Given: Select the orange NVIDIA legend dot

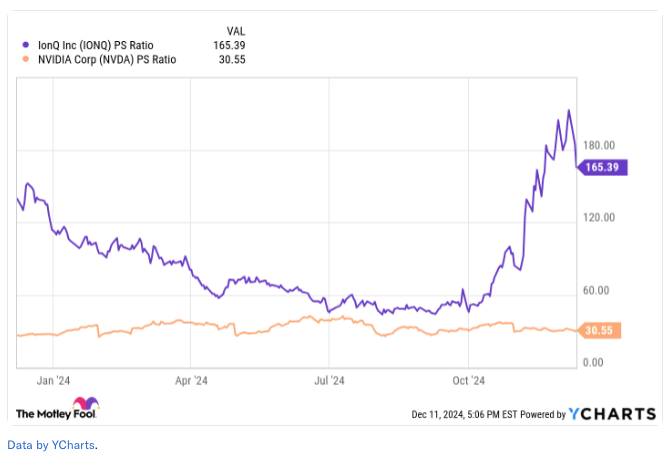Looking at the screenshot, I should [26, 59].
